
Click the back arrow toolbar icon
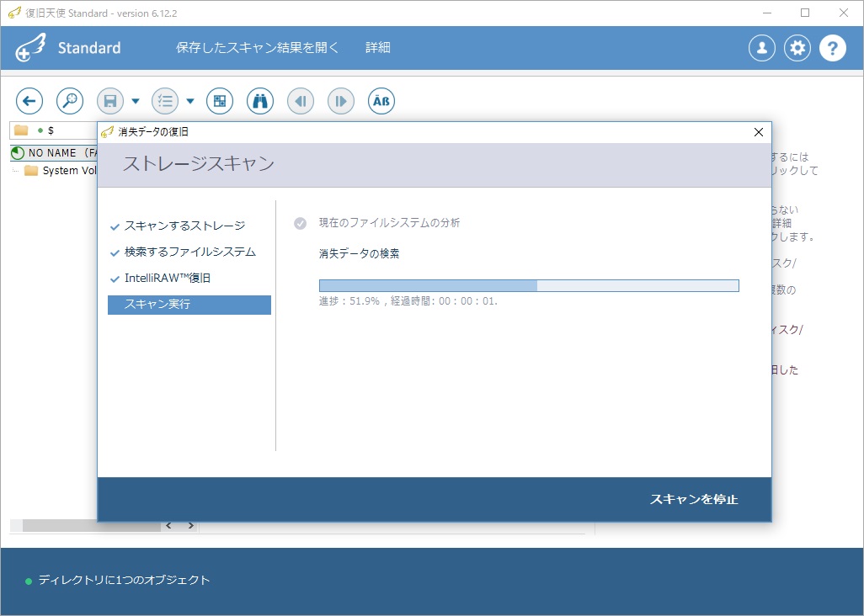click(29, 101)
